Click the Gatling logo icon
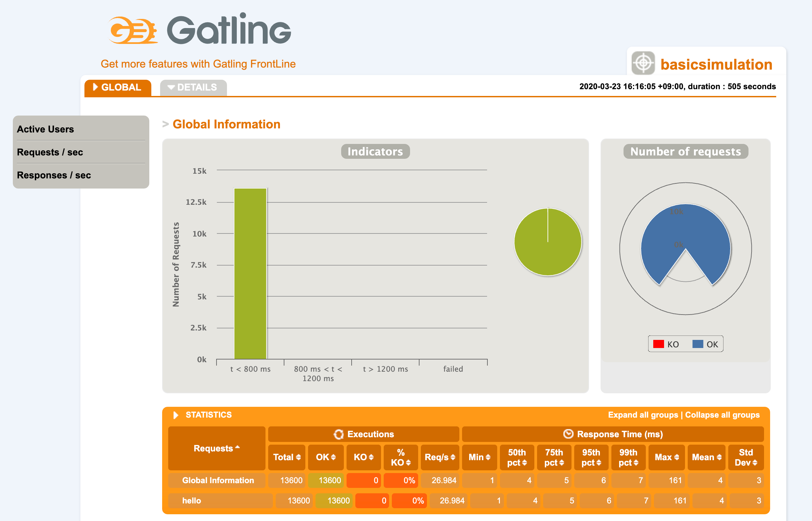The height and width of the screenshot is (521, 812). coord(132,30)
